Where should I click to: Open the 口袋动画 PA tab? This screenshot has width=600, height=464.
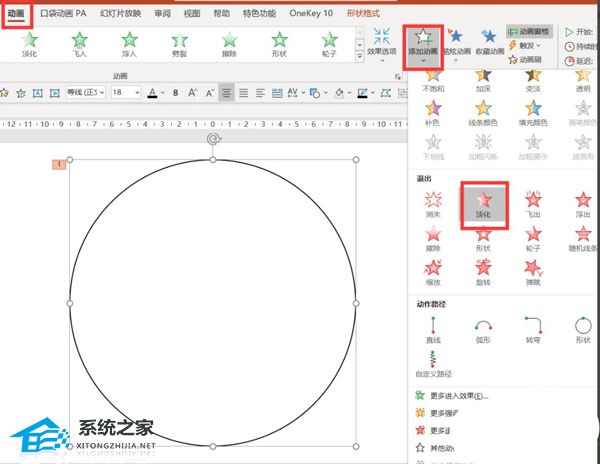coord(63,13)
